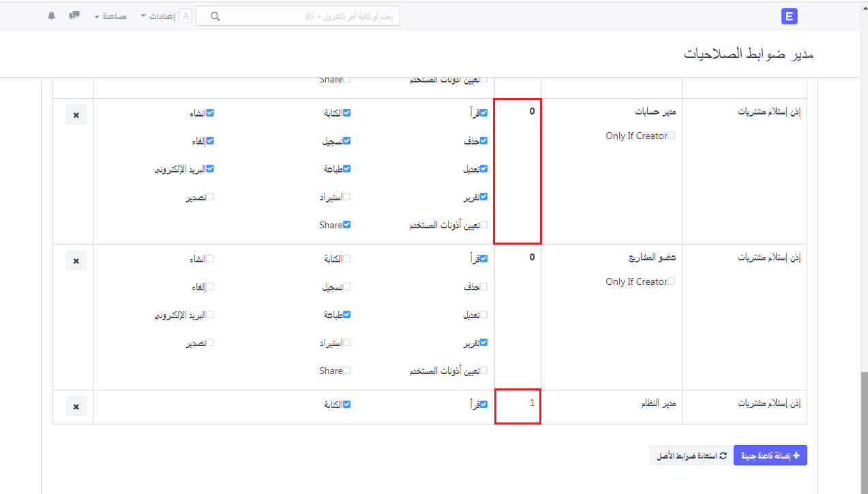The image size is (868, 494).
Task: Toggle تسجيل checkbox for مدير حسابات
Action: [x=346, y=141]
